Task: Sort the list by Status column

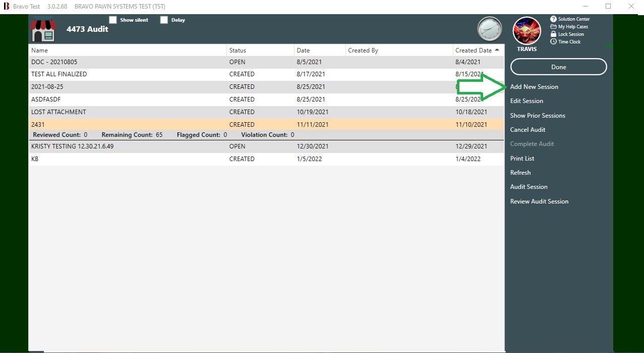Action: [238, 51]
